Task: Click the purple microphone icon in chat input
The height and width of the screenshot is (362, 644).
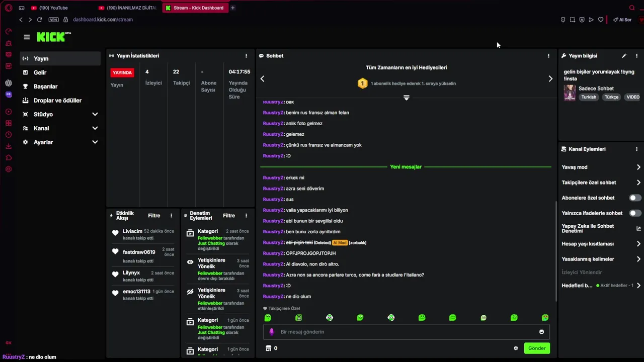Action: click(272, 332)
